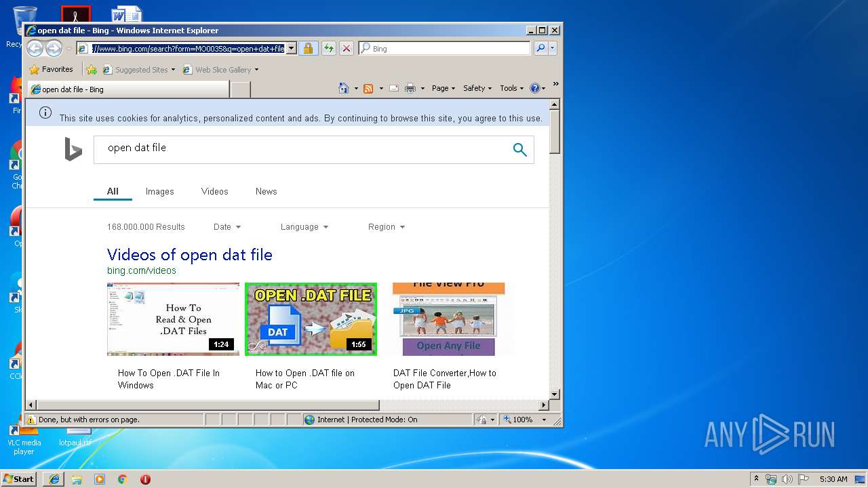Click the Start button on taskbar
Screen dimensions: 868x488
click(x=18, y=479)
